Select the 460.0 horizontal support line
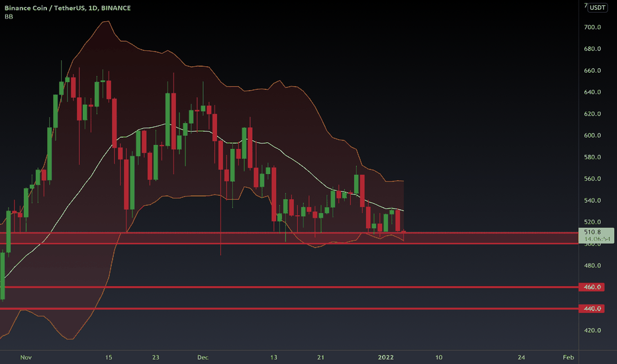Image resolution: width=617 pixels, height=364 pixels. point(289,287)
